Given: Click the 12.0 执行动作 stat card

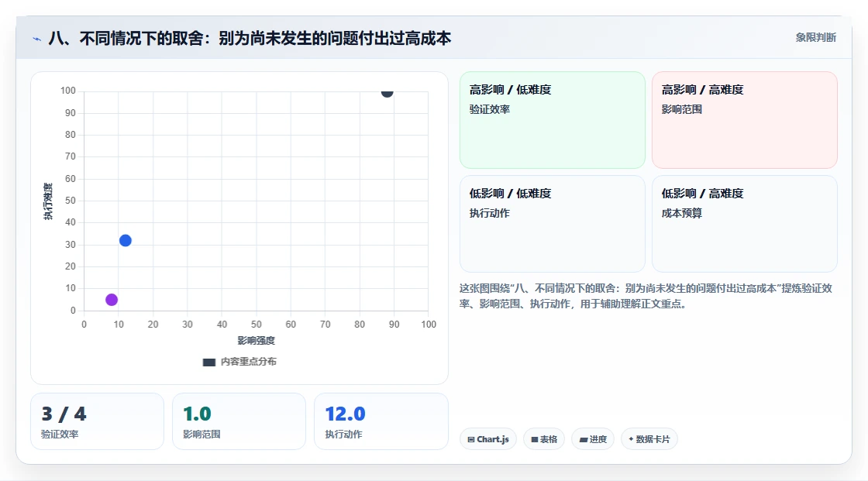Looking at the screenshot, I should tap(381, 422).
